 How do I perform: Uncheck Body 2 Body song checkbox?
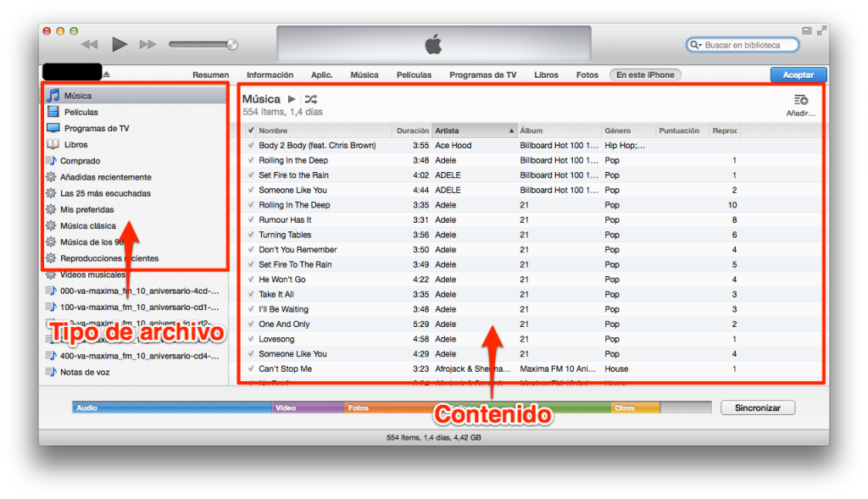coord(251,145)
